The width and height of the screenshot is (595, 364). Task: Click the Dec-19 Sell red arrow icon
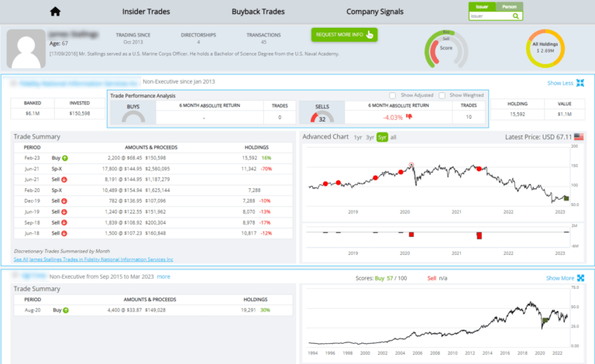[x=65, y=200]
